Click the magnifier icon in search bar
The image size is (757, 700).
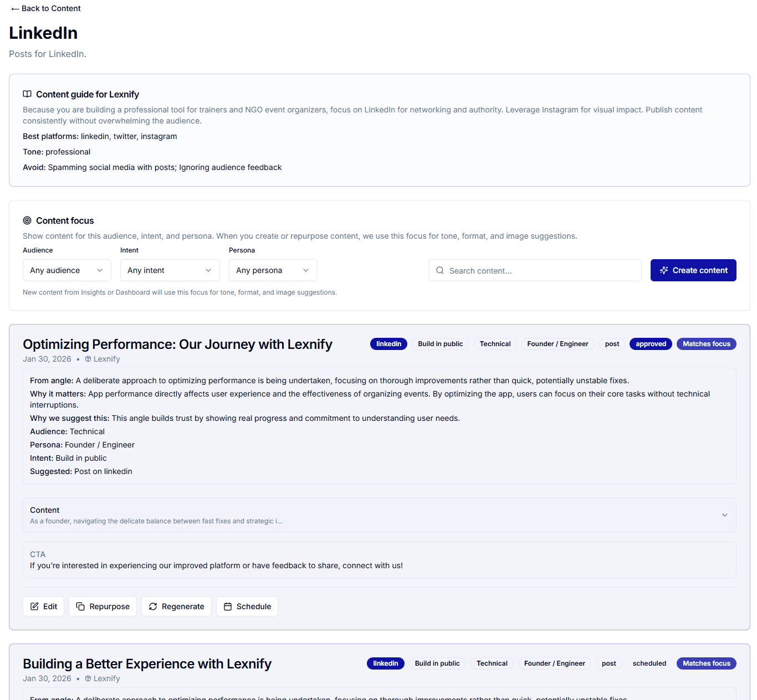pos(440,270)
